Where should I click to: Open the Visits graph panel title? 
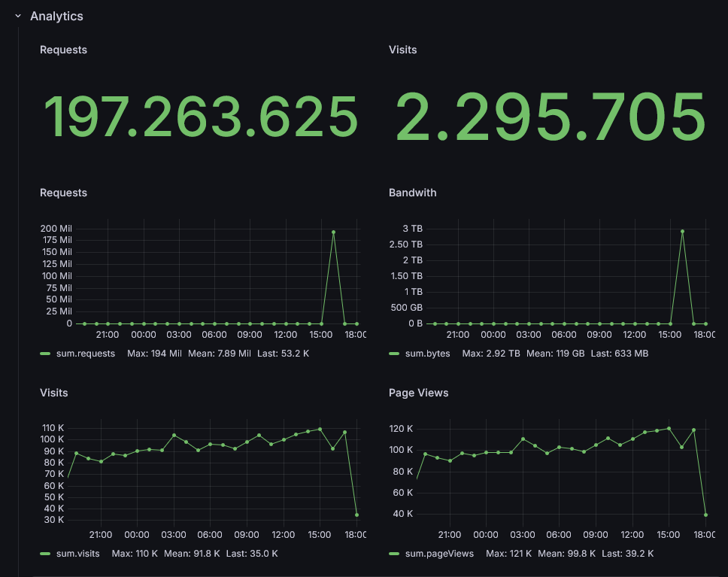tap(54, 393)
